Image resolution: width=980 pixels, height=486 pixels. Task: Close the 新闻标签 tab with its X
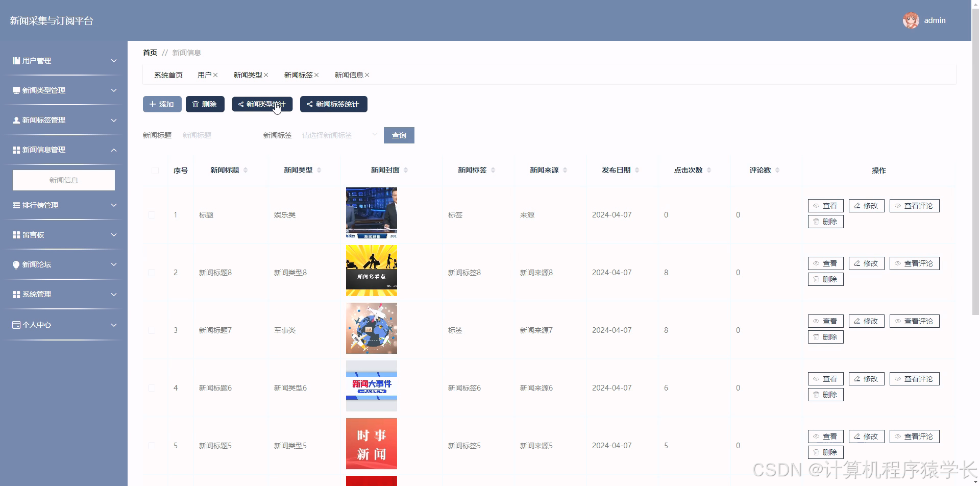coord(316,75)
